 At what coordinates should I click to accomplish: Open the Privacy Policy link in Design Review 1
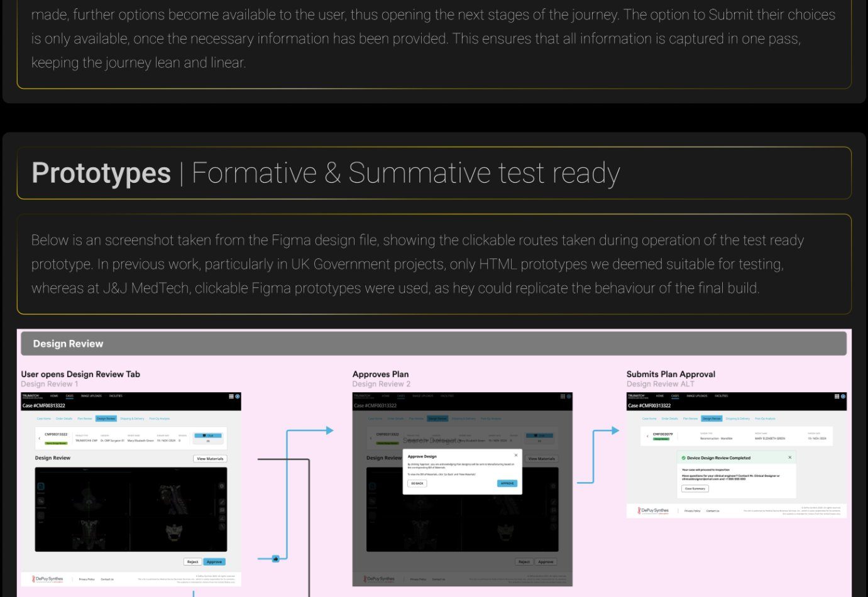[x=87, y=579]
